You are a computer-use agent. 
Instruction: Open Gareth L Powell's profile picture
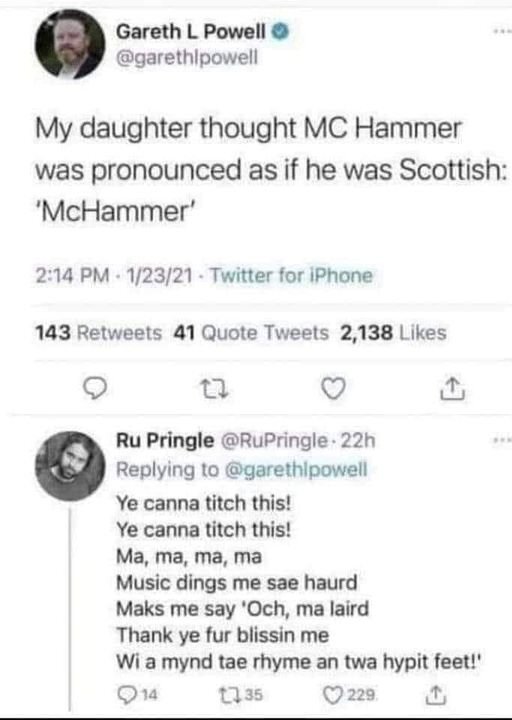point(70,44)
